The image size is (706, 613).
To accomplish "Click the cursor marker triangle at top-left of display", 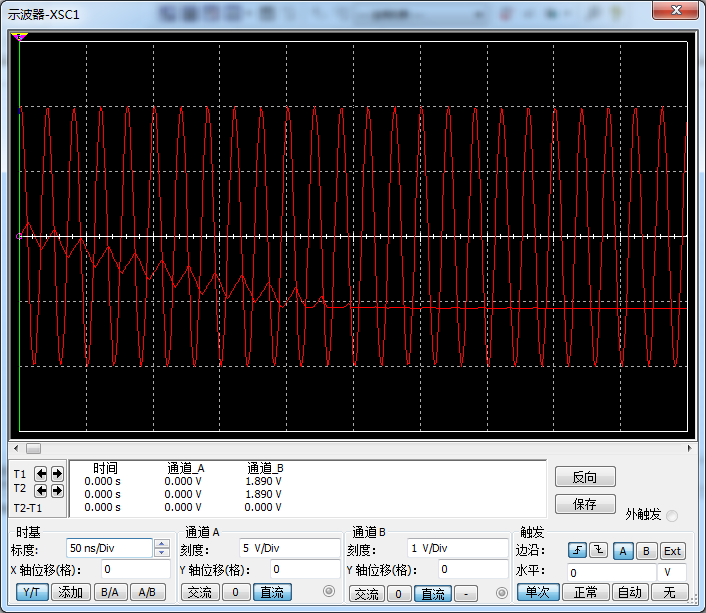I will click(19, 36).
